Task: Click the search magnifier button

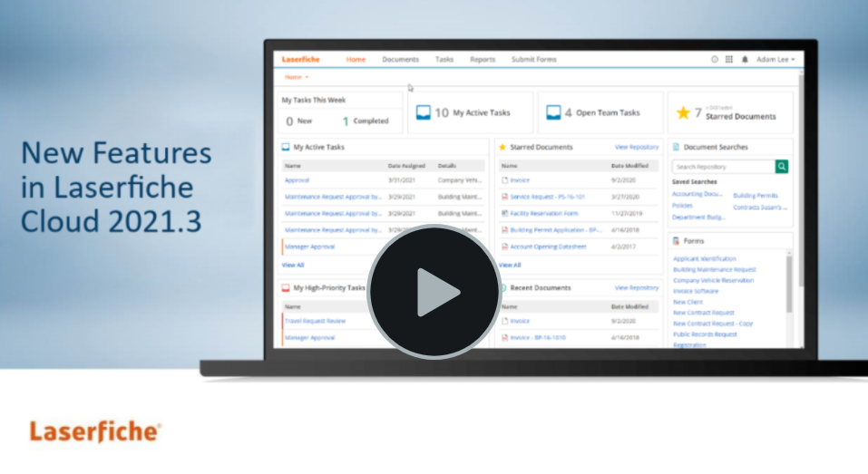Action: click(782, 167)
